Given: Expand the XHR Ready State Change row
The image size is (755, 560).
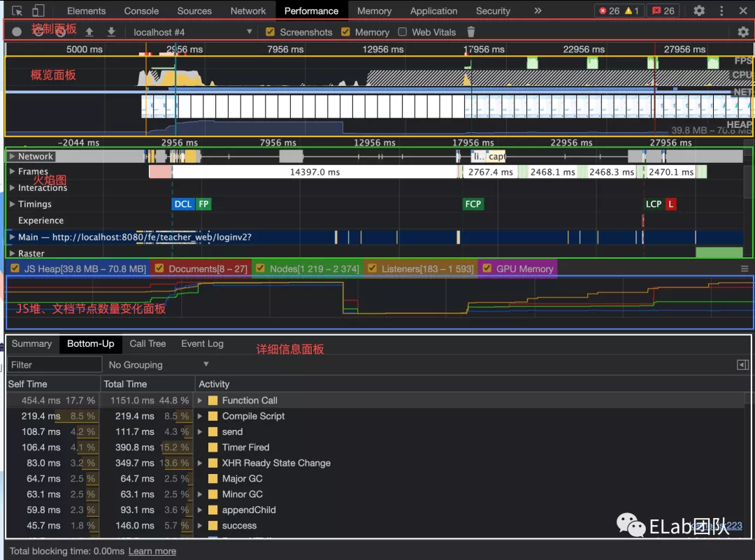Looking at the screenshot, I should (x=200, y=463).
